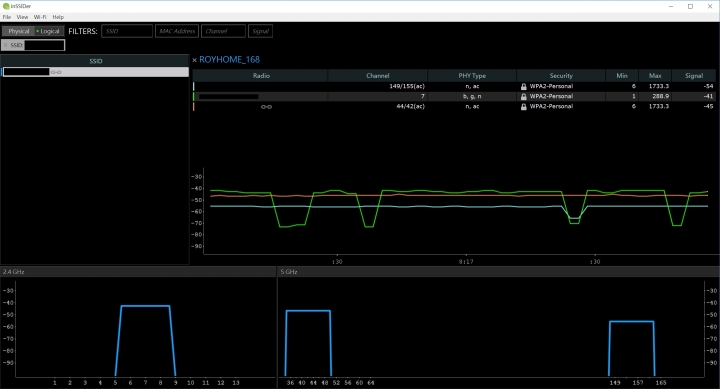Open the File menu
Viewport: 720px width, 389px height.
7,17
